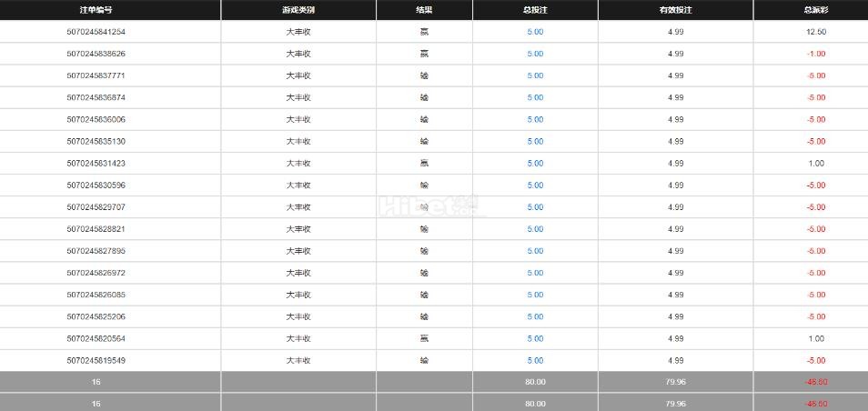Select order number 5070245836006
The height and width of the screenshot is (411, 868).
[96, 119]
